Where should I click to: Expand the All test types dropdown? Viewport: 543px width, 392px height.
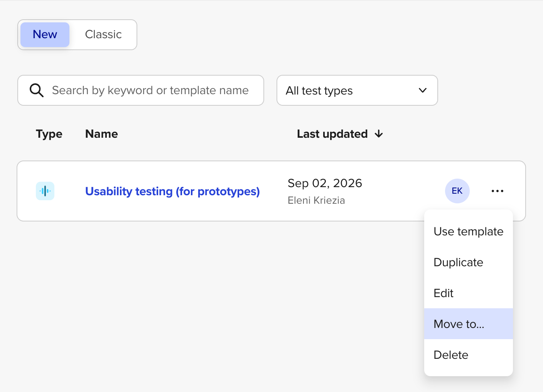(357, 90)
